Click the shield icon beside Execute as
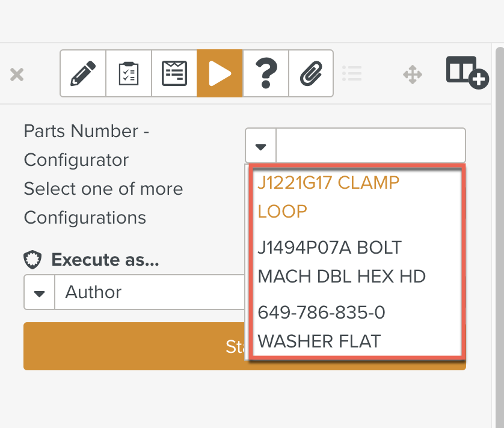Screen dimensions: 504x428 (32, 260)
